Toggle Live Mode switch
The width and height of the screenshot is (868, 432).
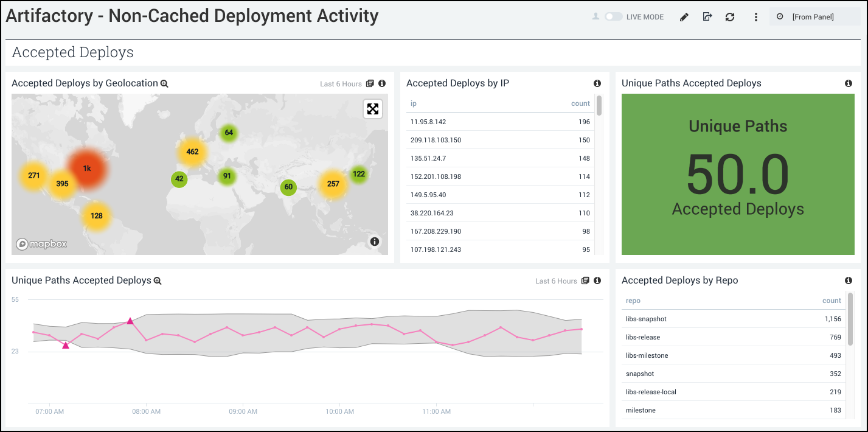click(x=613, y=17)
